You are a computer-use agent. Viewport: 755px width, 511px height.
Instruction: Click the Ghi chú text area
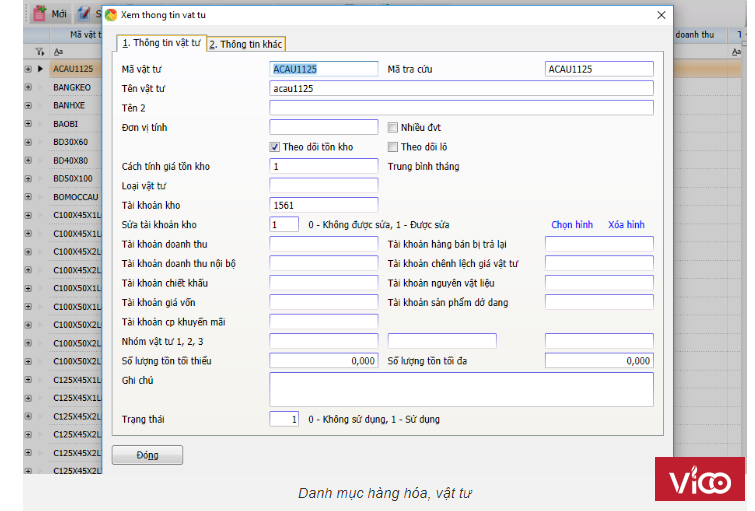pyautogui.click(x=460, y=389)
